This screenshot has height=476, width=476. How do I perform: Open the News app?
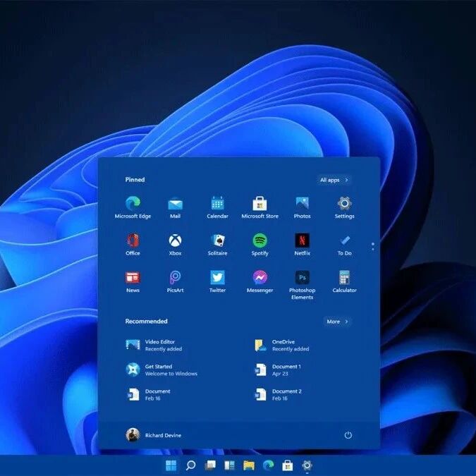[x=133, y=281]
